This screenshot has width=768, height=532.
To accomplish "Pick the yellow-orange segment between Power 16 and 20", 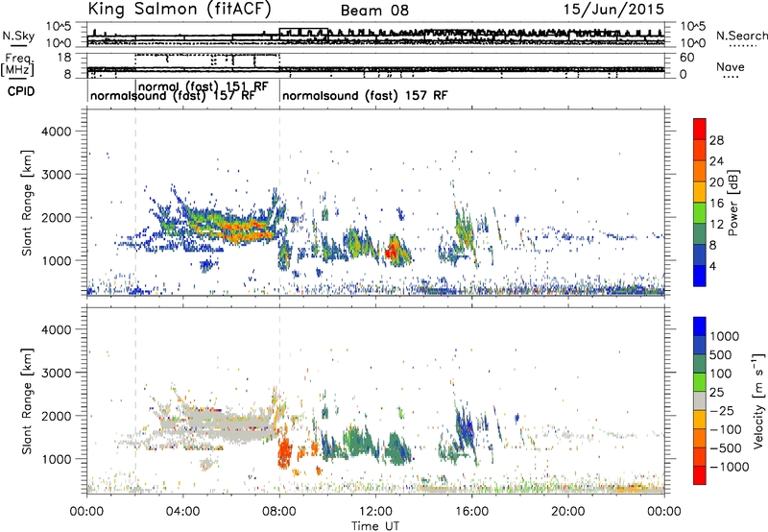I will tap(700, 191).
